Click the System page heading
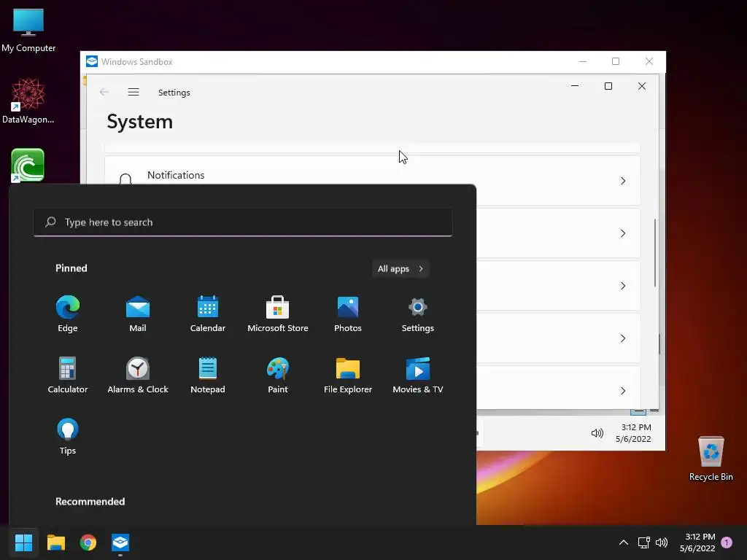 [x=139, y=122]
